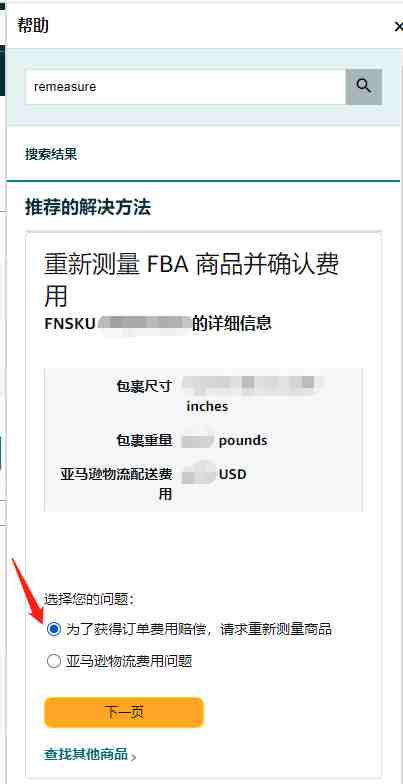
Task: Click the magnifier search button
Action: (x=364, y=87)
